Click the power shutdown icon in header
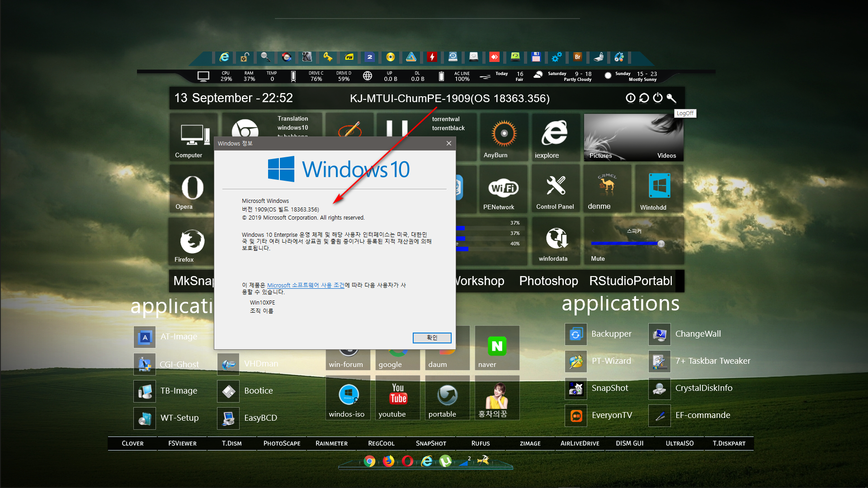Image resolution: width=868 pixels, height=488 pixels. [x=658, y=98]
